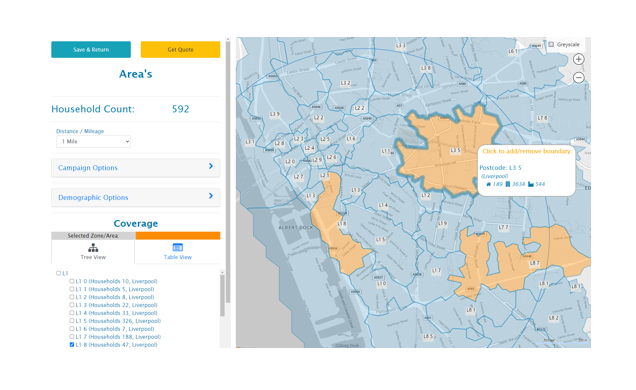Click the coverage tree list scrollbar thumb
The image size is (636, 390).
coord(222,296)
